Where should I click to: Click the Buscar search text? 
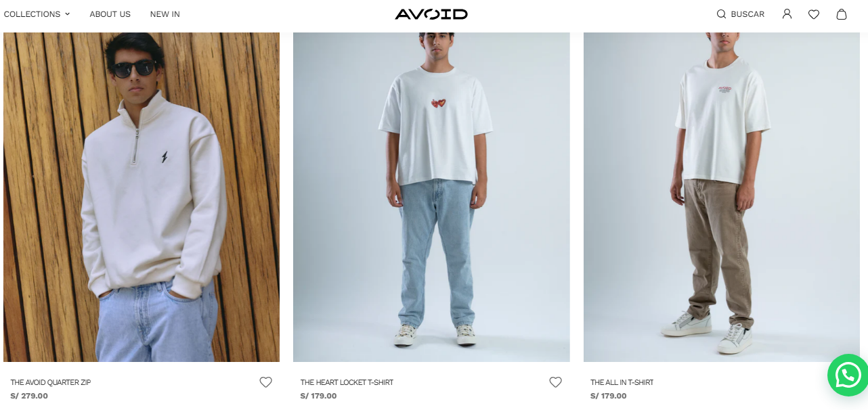click(x=747, y=14)
